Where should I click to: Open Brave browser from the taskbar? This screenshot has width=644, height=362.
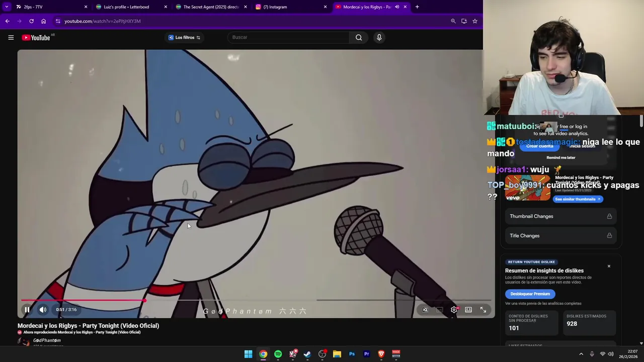(381, 354)
